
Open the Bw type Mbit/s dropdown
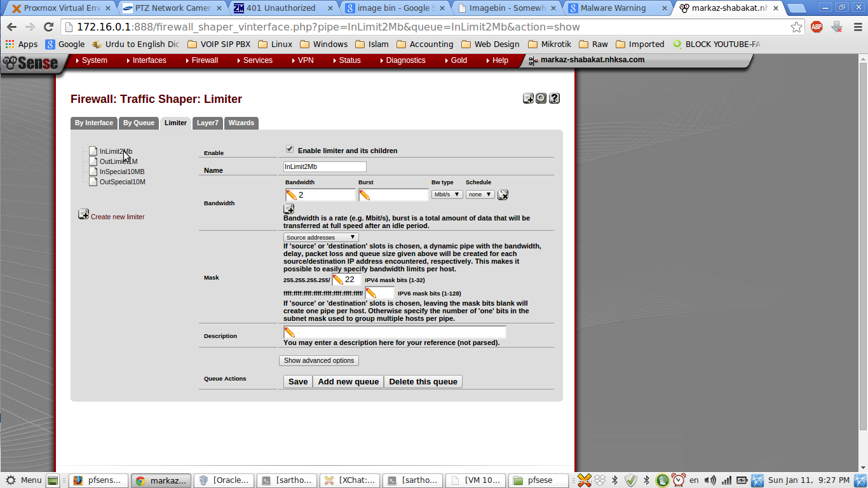pos(447,194)
